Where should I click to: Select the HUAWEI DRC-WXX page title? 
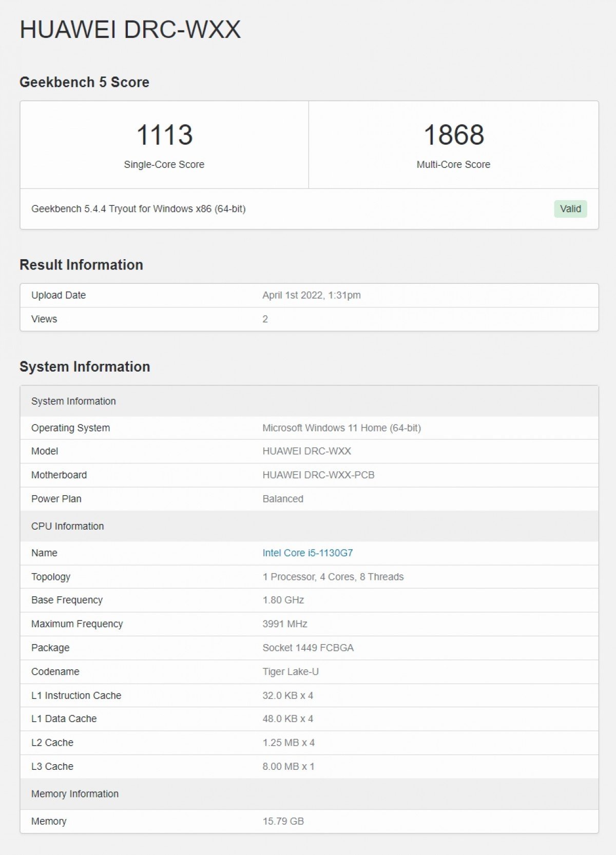(x=130, y=30)
